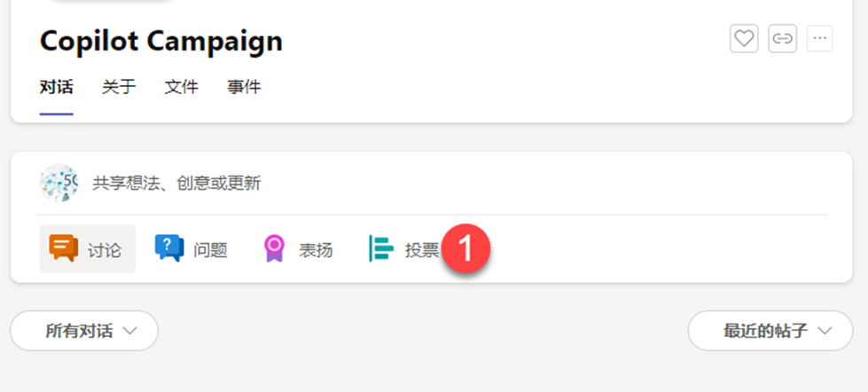868x392 pixels.
Task: Copy campaign link via chain icon
Action: (x=782, y=39)
